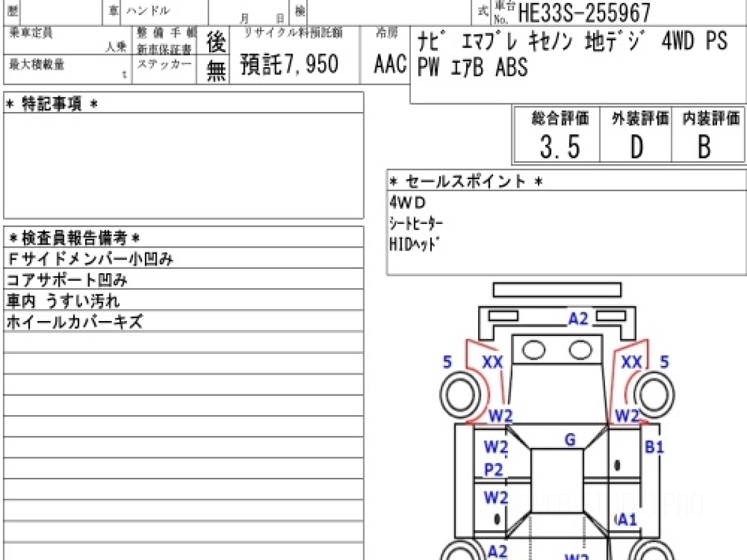Click the 5 mark beside right front wheel
The width and height of the screenshot is (747, 560).
(664, 362)
